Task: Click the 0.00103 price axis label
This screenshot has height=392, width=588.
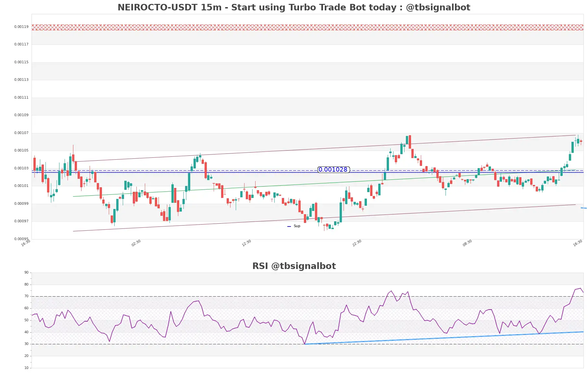Action: click(x=21, y=168)
